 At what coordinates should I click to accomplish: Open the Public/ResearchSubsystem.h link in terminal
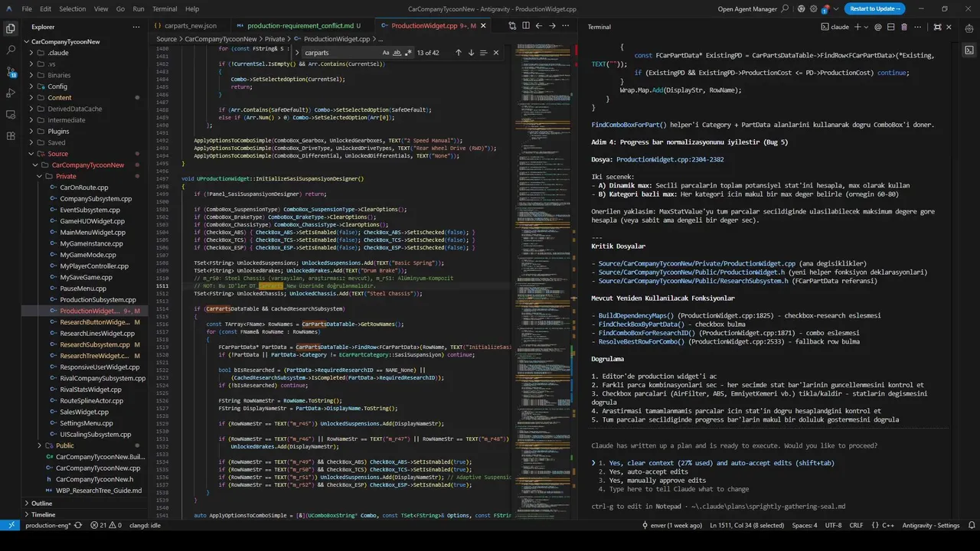pos(694,281)
